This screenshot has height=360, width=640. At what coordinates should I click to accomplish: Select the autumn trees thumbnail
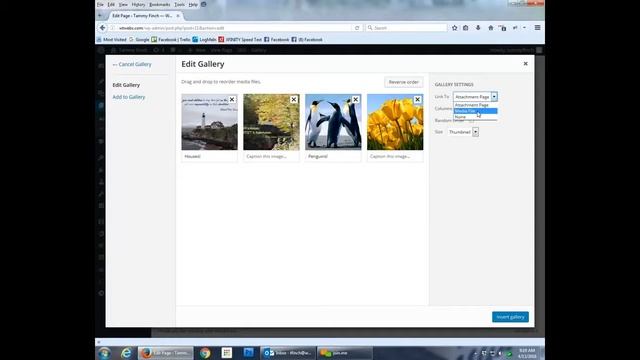coord(271,122)
